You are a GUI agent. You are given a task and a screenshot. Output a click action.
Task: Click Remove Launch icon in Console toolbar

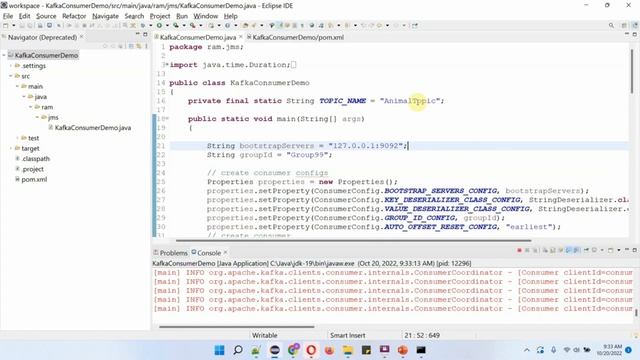point(527,250)
